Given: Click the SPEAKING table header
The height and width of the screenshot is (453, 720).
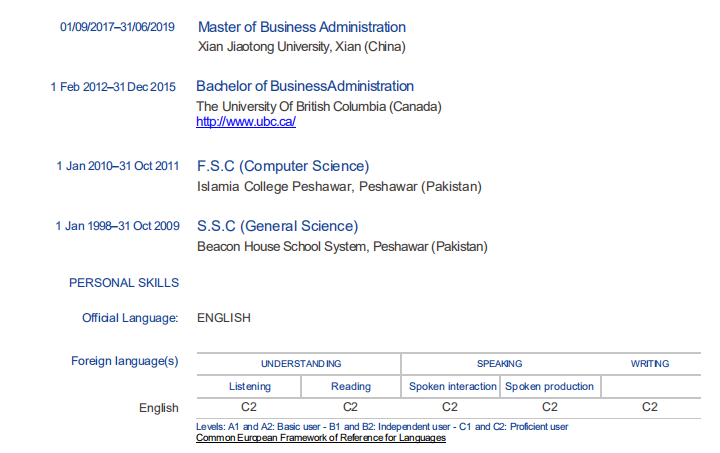Looking at the screenshot, I should 499,364.
